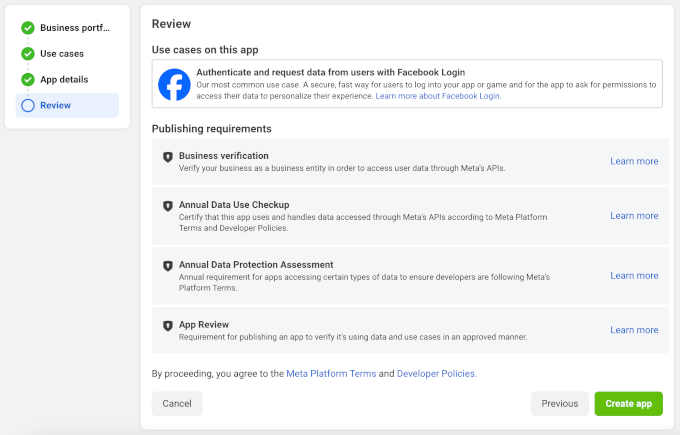
Task: Open Learn more for Business verification
Action: [634, 162]
